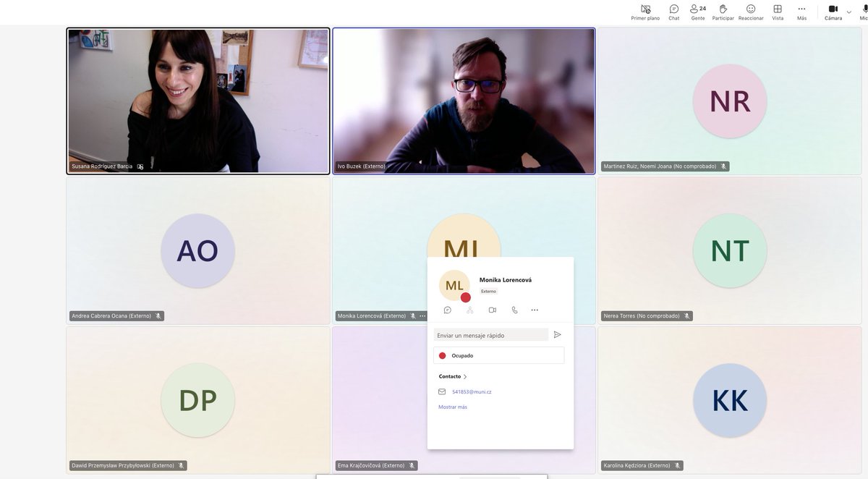Viewport: 868px width, 479px height.
Task: Click Karolina Kędziora (Externo) label
Action: click(637, 465)
